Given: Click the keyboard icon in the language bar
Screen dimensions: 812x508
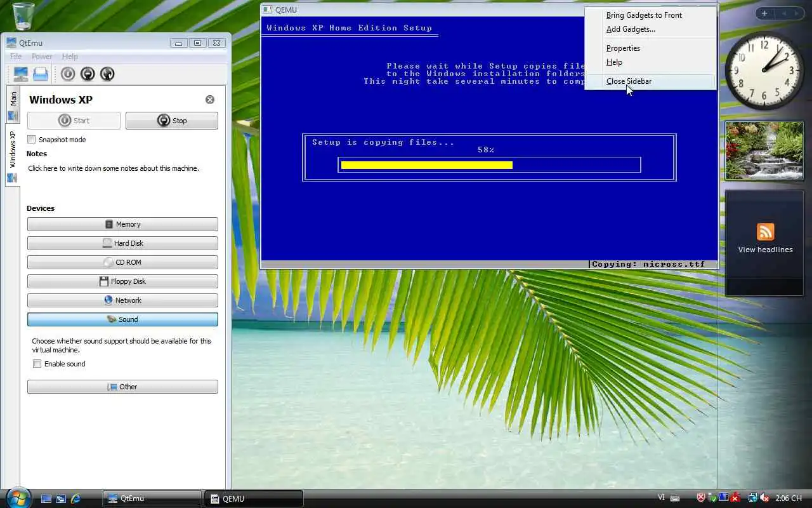Looking at the screenshot, I should (675, 498).
